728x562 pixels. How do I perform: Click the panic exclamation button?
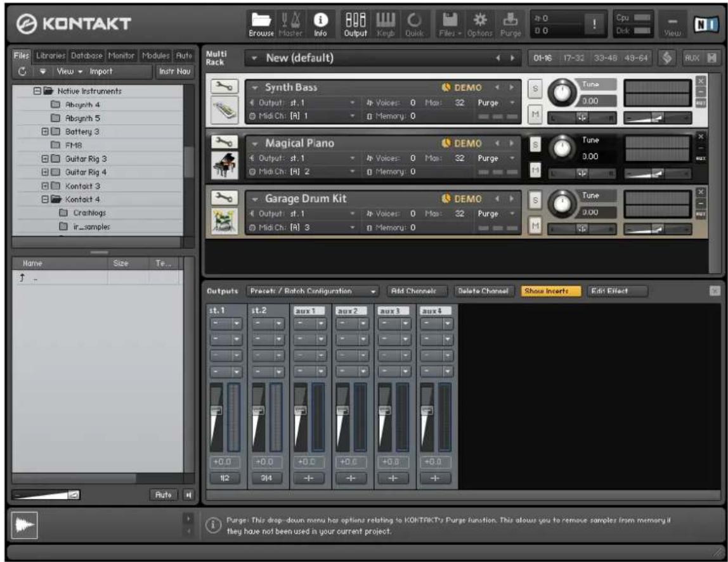point(594,24)
